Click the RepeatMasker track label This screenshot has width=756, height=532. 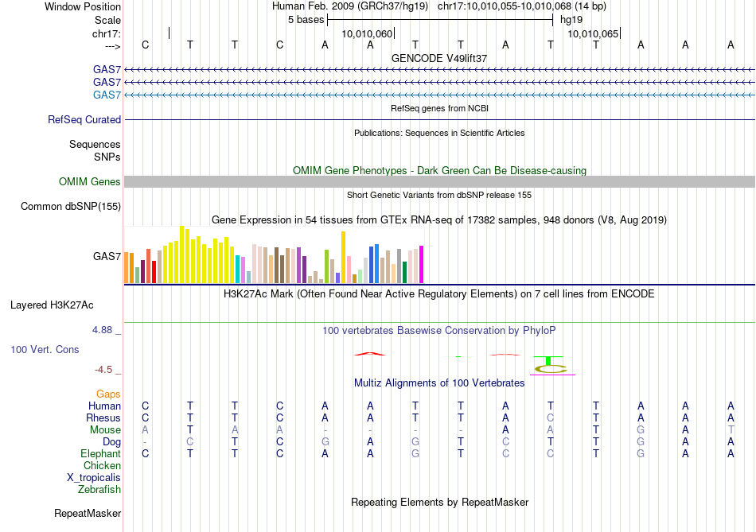(x=88, y=514)
